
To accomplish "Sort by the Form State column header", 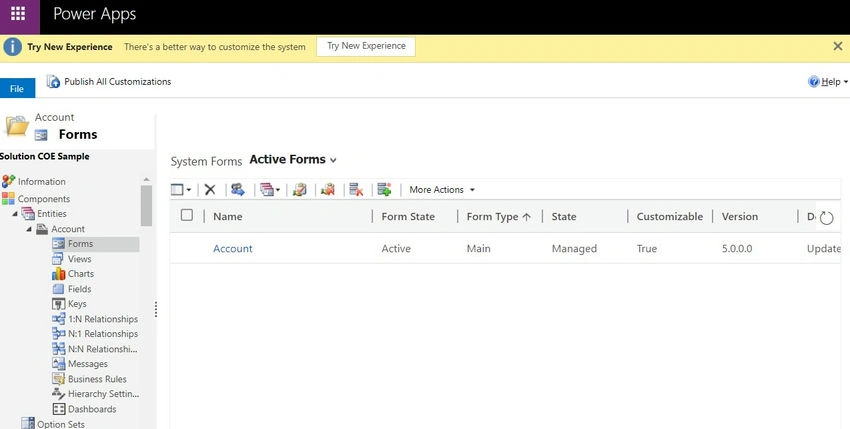I will 408,216.
